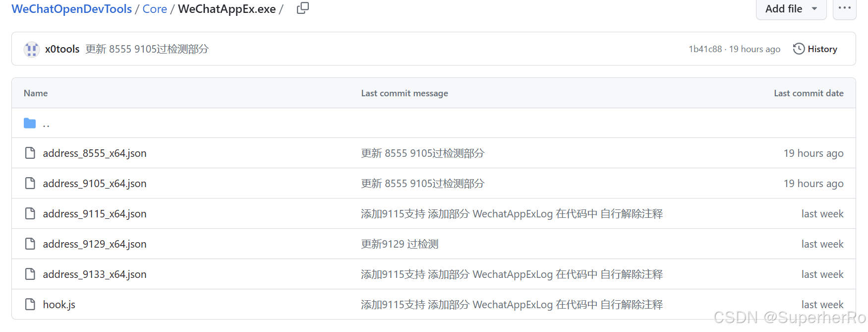Screen dimensions: 868x332
Task: Open latest commit message in header bar
Action: tap(147, 49)
